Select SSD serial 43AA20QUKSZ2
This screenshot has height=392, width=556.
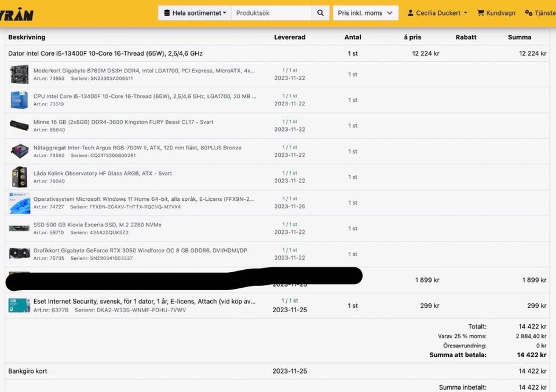109,233
